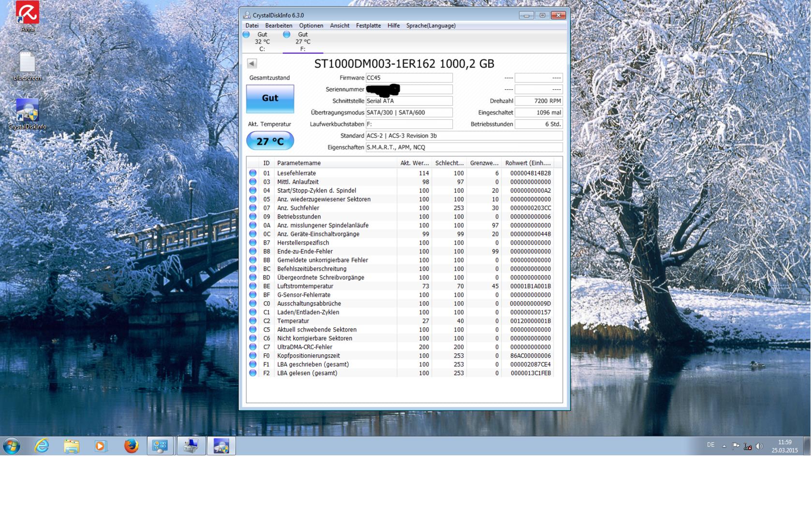Viewport: 812px width, 507px height.
Task: Click the Standard field with ACS-2 | ACS-3
Action: click(464, 136)
